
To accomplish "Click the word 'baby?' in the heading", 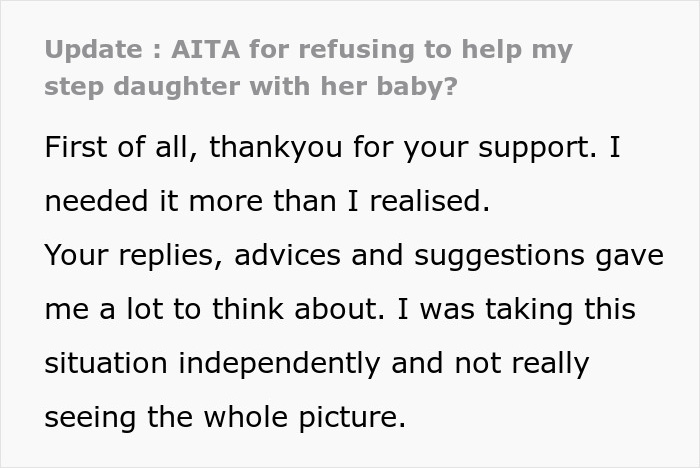I will point(417,86).
